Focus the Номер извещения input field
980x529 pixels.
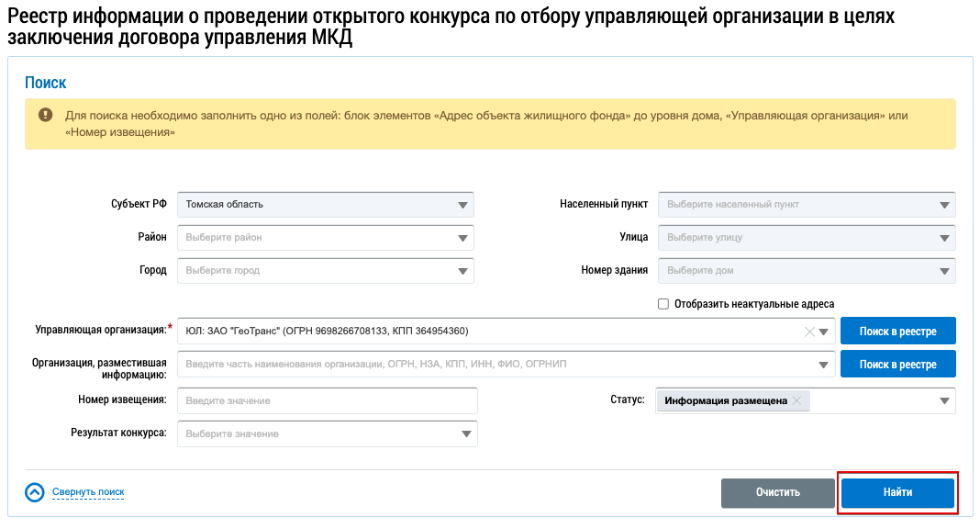[x=328, y=400]
